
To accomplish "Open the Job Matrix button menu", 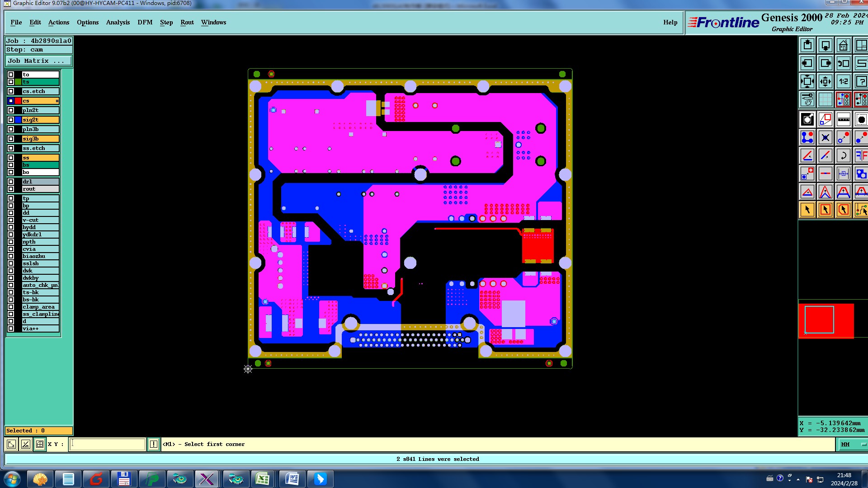I will (x=38, y=61).
